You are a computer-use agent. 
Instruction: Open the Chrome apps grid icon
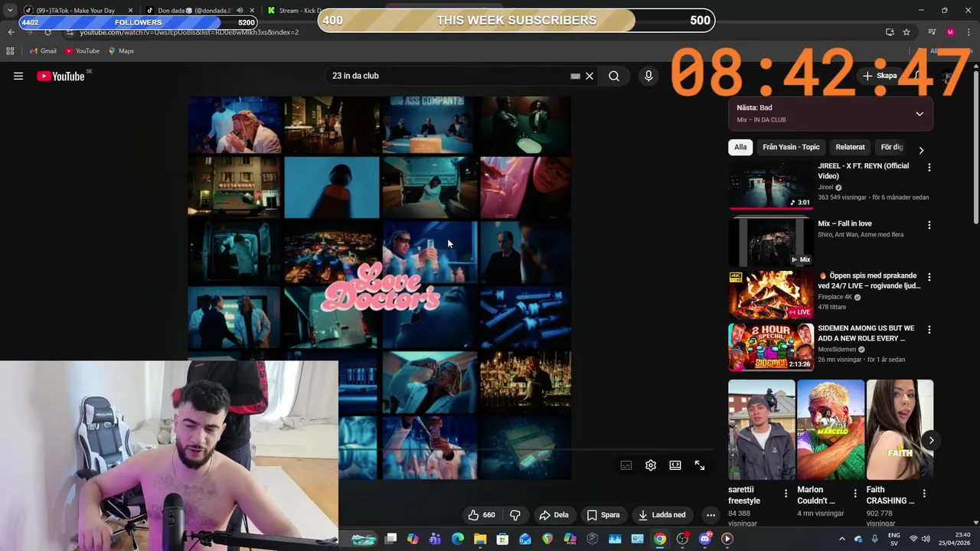(x=10, y=51)
